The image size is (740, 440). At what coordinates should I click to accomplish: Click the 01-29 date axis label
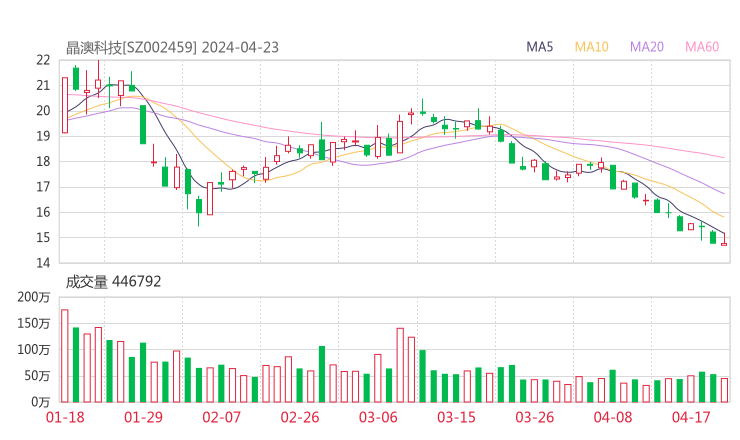tap(143, 417)
